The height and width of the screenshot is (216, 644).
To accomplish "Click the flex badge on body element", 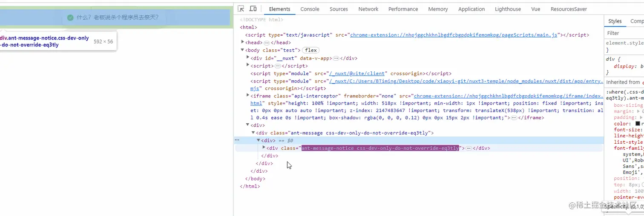I will (311, 50).
